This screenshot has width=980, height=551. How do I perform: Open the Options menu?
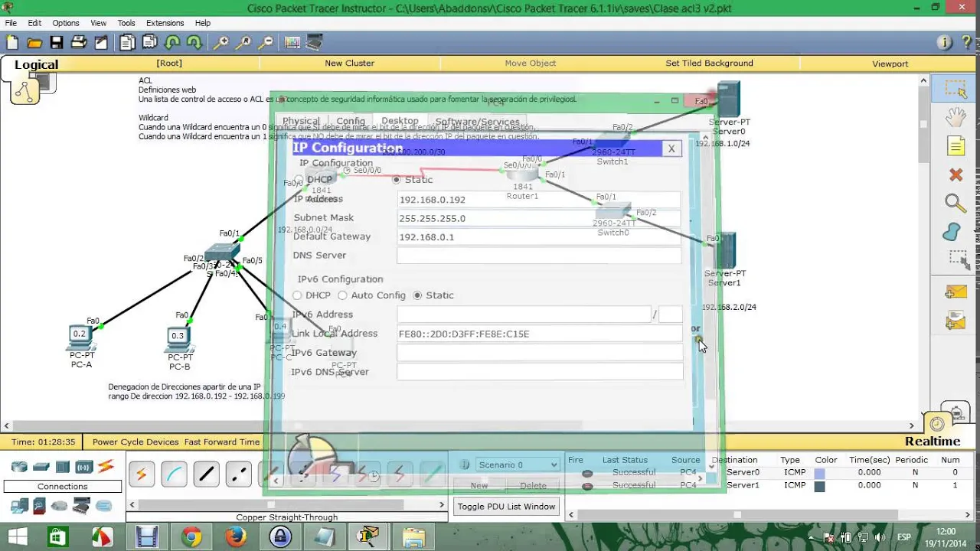pyautogui.click(x=66, y=23)
